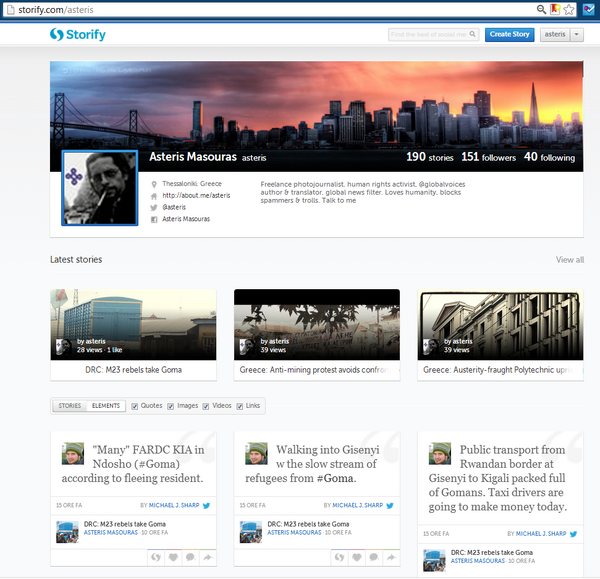Toggle the Images checkbox
This screenshot has width=600, height=579.
point(171,406)
